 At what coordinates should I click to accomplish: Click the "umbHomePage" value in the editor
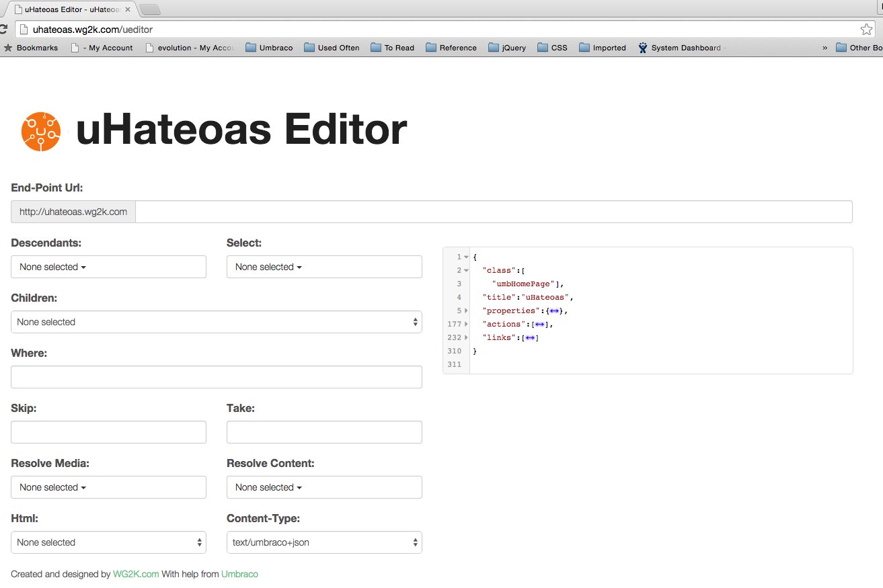pos(523,284)
